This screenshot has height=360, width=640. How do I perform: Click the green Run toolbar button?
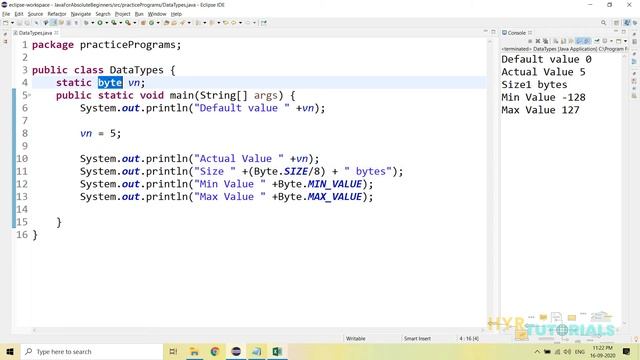[x=100, y=23]
